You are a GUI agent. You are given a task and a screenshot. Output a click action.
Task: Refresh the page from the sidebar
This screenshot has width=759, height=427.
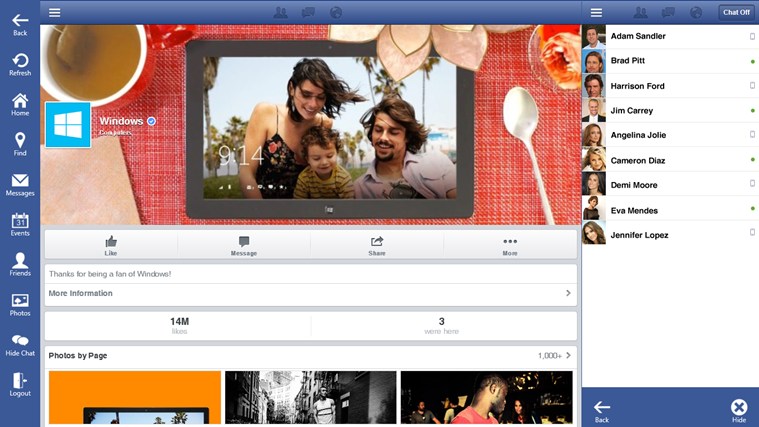tap(20, 65)
